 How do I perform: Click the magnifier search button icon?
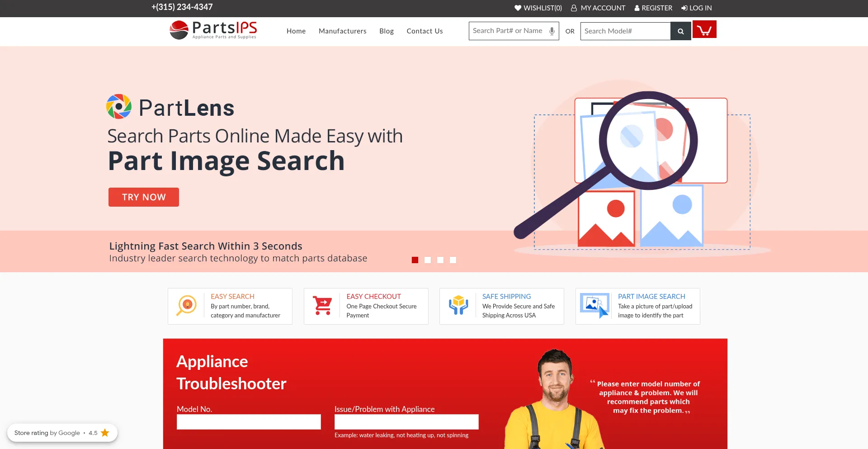click(680, 31)
